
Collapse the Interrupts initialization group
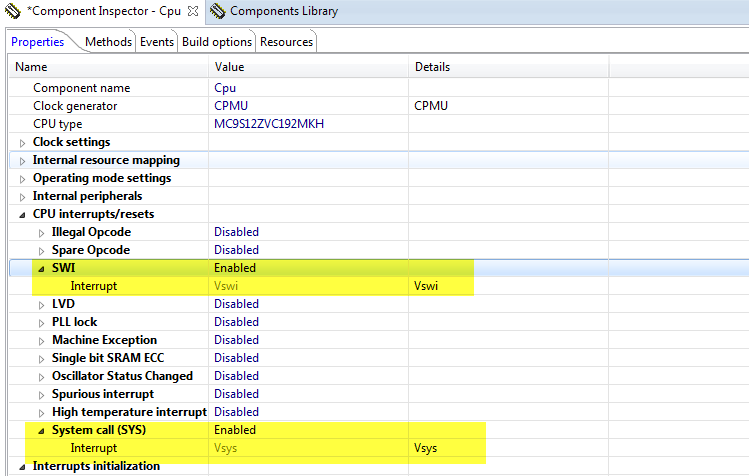(22, 467)
